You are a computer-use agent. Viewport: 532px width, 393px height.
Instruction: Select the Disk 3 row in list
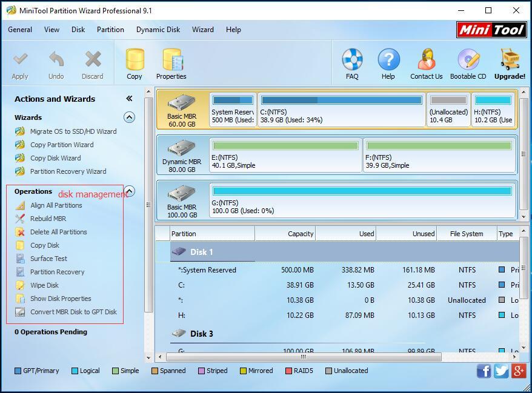(344, 334)
